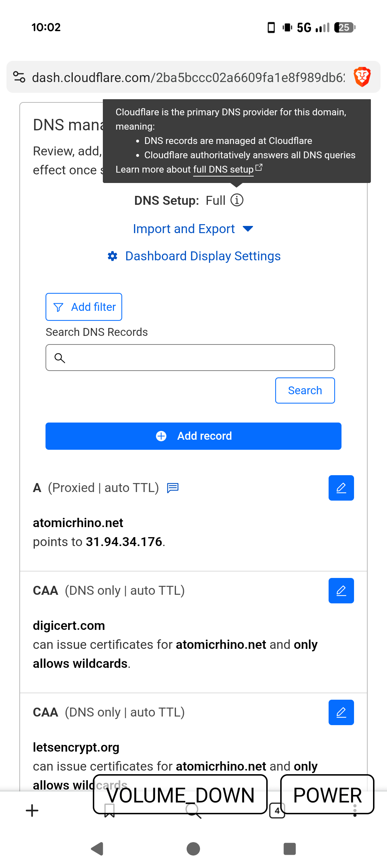Edit the letsencrypt.org CAA record
This screenshot has width=387, height=868.
[x=341, y=712]
